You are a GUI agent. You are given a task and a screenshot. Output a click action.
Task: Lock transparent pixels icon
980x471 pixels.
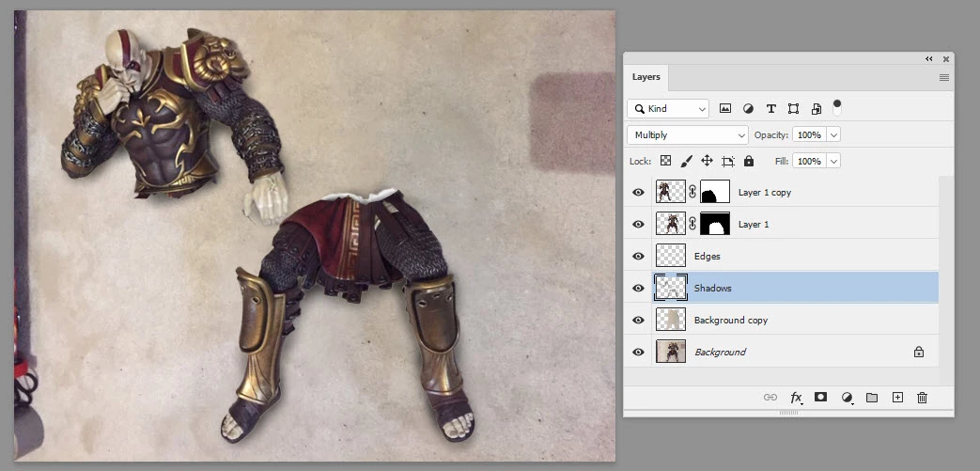point(665,161)
